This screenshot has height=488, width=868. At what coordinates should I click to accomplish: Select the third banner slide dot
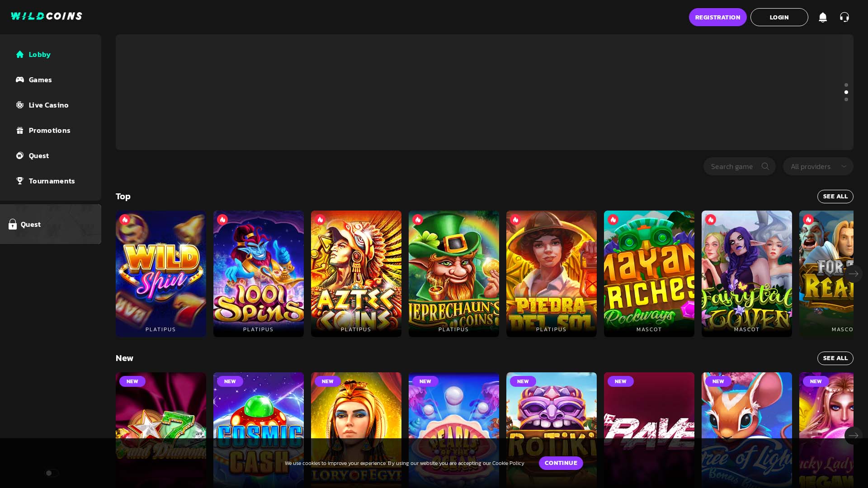(x=846, y=99)
